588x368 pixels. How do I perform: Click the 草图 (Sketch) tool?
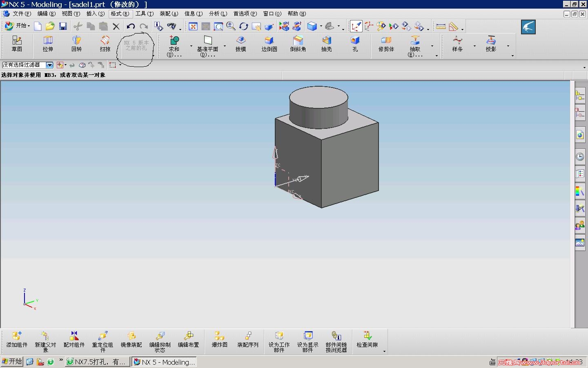click(x=17, y=44)
